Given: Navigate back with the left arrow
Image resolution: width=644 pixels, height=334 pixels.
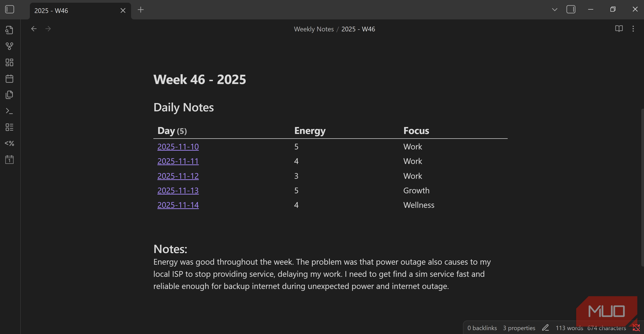Looking at the screenshot, I should pos(34,29).
